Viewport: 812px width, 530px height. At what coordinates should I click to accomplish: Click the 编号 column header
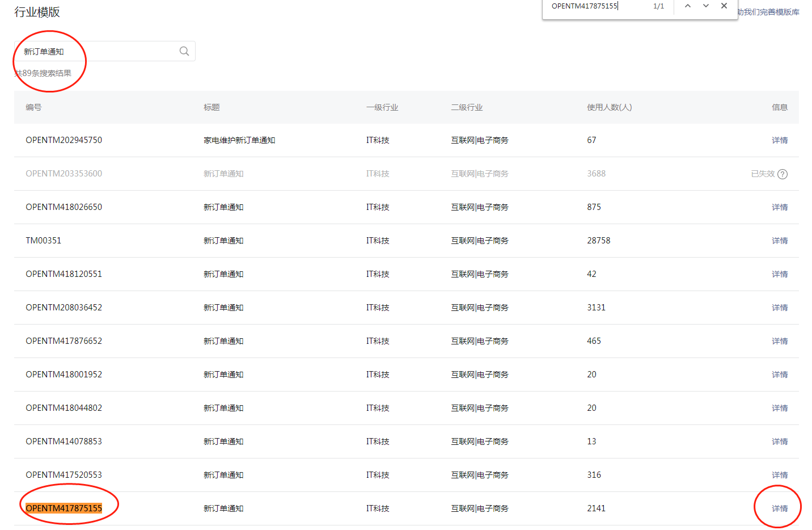pos(33,107)
